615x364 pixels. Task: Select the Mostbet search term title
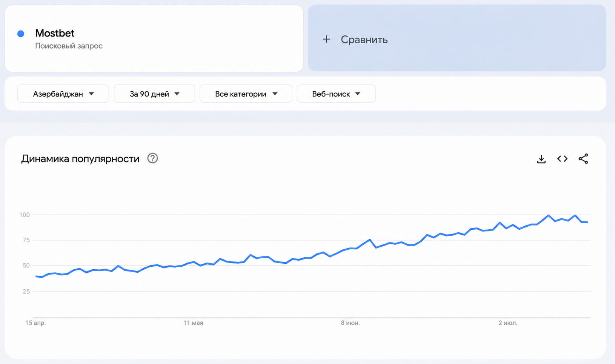[x=55, y=33]
